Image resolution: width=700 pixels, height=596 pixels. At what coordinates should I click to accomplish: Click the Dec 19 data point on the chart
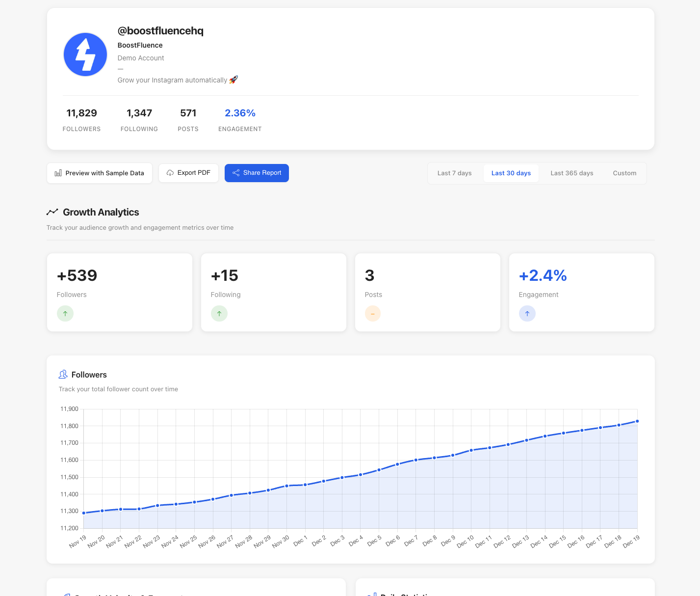(x=636, y=421)
